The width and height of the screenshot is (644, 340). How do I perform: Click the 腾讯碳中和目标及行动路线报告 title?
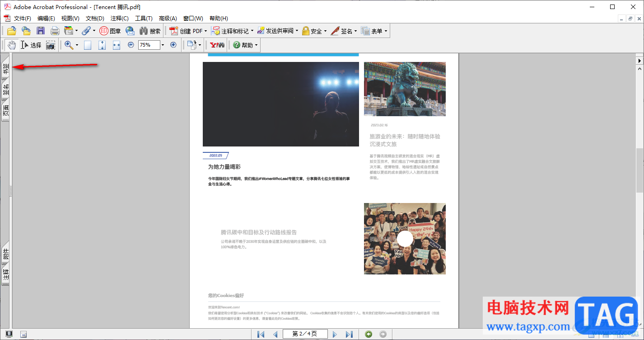259,232
